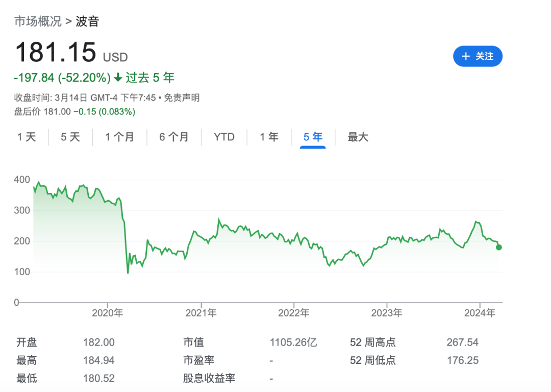
Task: Click the green downward arrow beside -52.20%
Action: [x=118, y=78]
